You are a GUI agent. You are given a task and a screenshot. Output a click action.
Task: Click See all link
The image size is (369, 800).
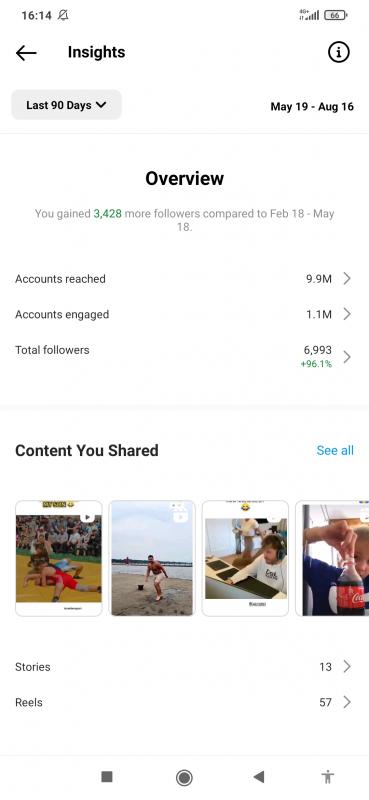click(x=335, y=451)
